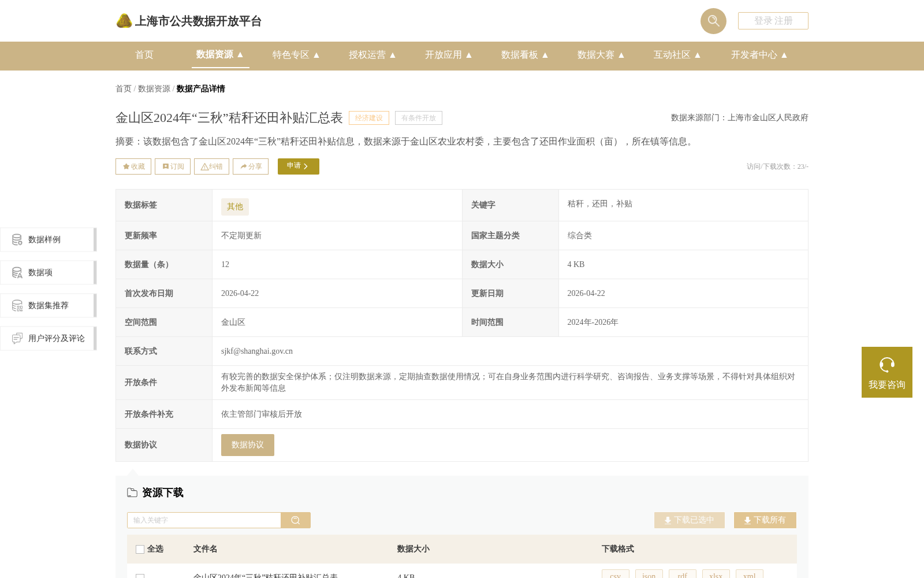Click the 文件名 column header
Screen dimensions: 924x578
pos(205,549)
